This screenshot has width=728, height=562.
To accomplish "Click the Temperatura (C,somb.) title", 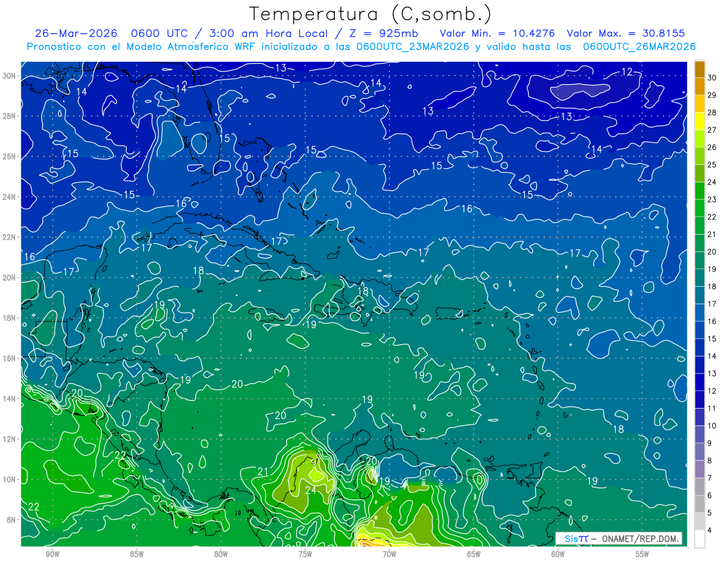I will tap(371, 13).
